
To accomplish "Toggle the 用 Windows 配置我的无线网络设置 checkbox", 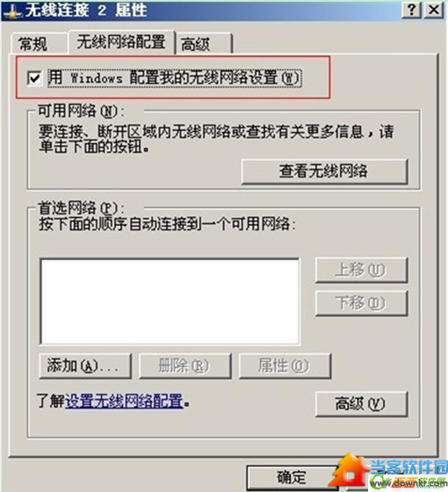I will pos(34,77).
